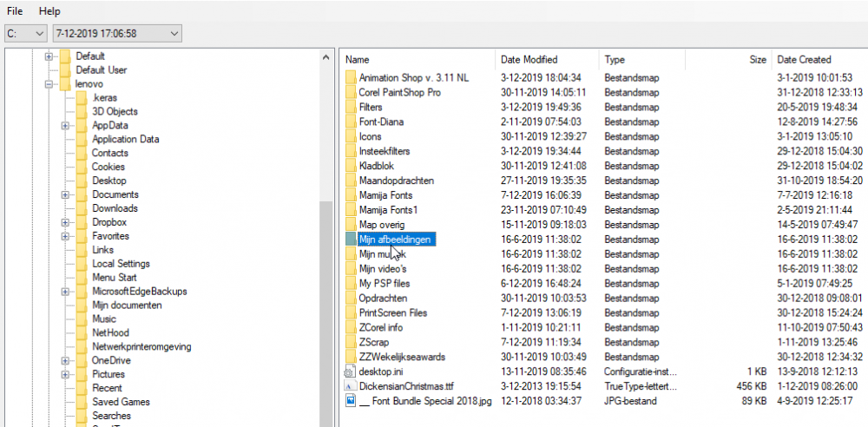Click the tree panel scroll-up arrow
Screen dimensions: 868x427
[x=326, y=57]
